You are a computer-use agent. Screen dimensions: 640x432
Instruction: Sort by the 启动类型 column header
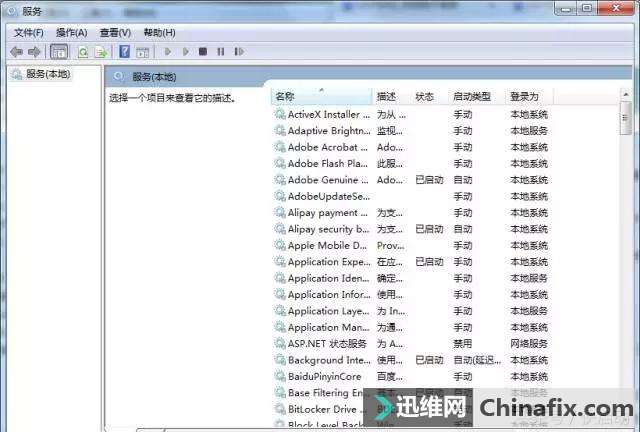click(x=476, y=96)
